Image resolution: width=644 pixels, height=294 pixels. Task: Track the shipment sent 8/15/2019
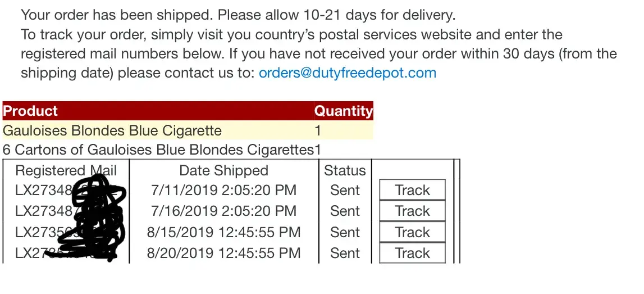click(412, 232)
